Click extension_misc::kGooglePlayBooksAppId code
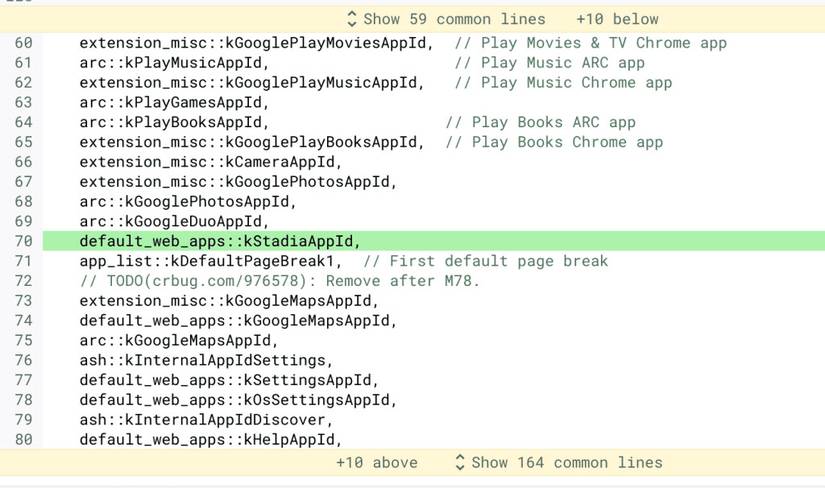 tap(251, 142)
